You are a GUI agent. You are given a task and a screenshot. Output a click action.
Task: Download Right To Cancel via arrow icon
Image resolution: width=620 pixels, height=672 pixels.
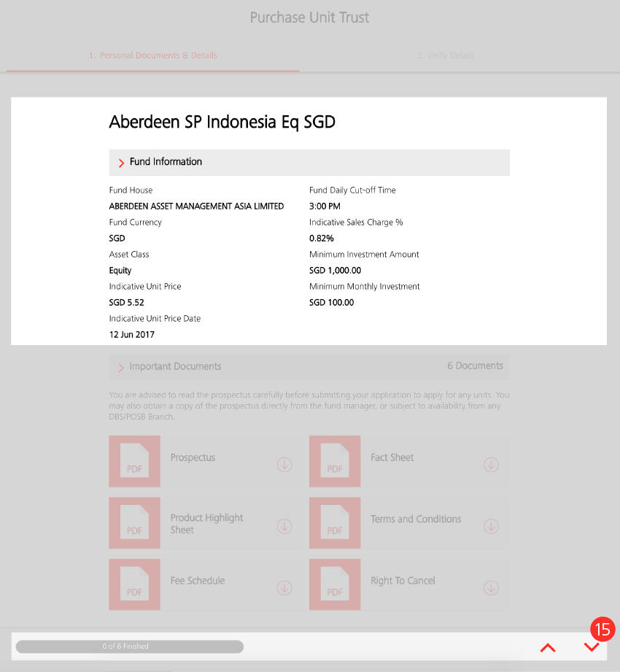491,588
